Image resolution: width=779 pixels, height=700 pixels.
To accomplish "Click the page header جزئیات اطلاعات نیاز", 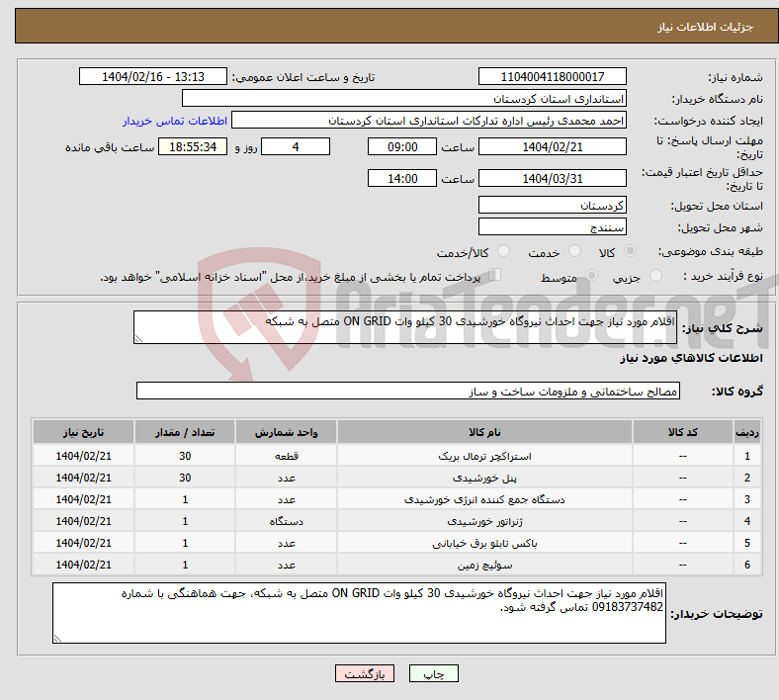I will [706, 27].
